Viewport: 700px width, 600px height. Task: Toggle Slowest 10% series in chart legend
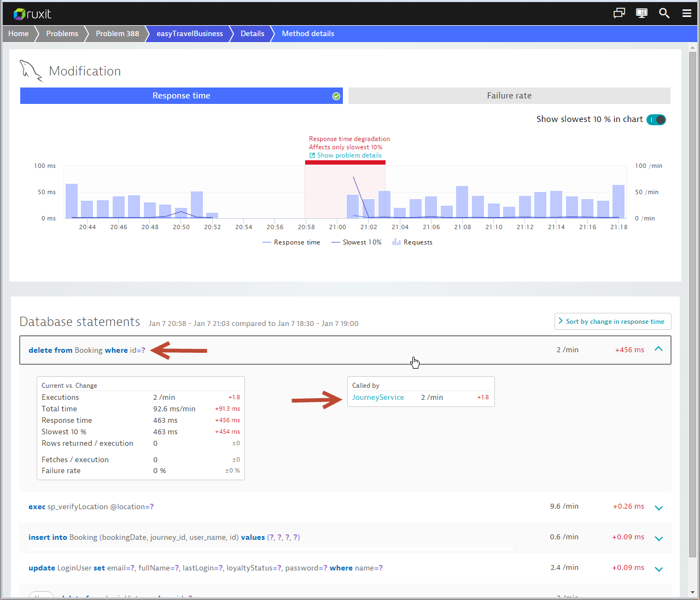pyautogui.click(x=357, y=242)
